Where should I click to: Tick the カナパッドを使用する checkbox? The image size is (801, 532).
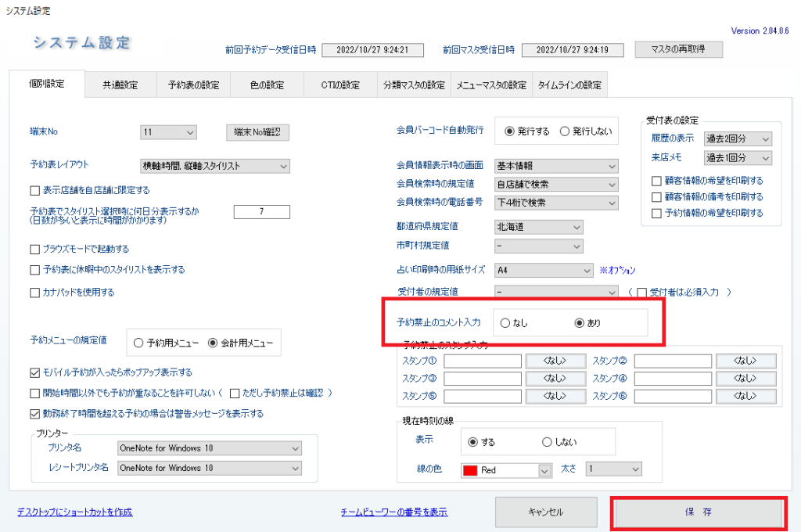tap(34, 293)
